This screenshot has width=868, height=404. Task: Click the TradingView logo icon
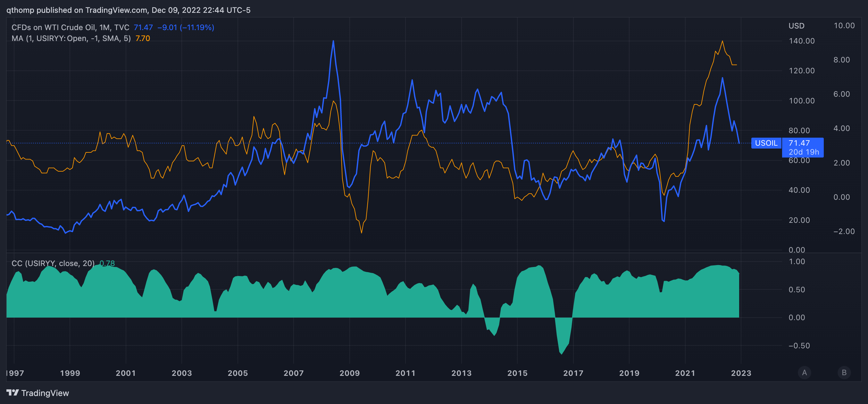(x=13, y=392)
